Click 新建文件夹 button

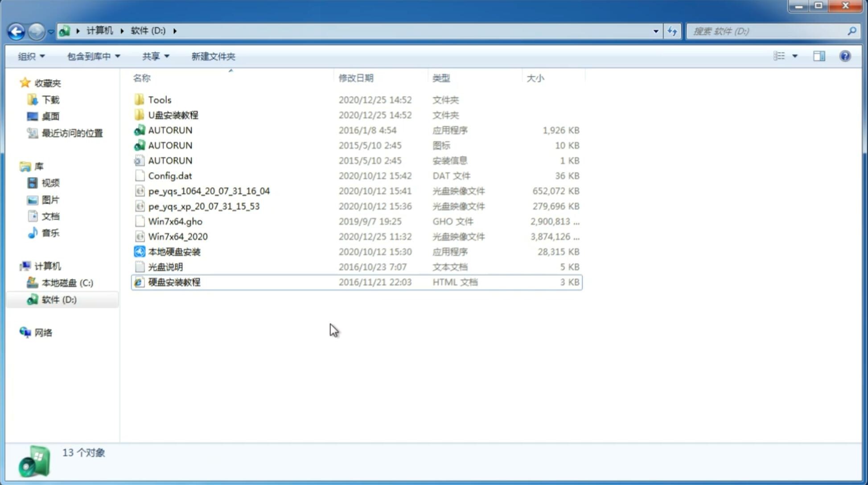213,56
